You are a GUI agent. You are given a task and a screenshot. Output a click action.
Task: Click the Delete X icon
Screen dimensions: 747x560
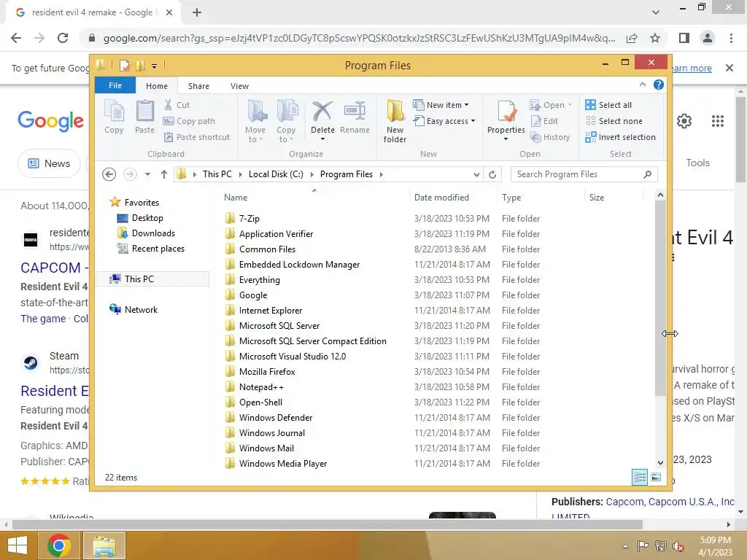322,112
